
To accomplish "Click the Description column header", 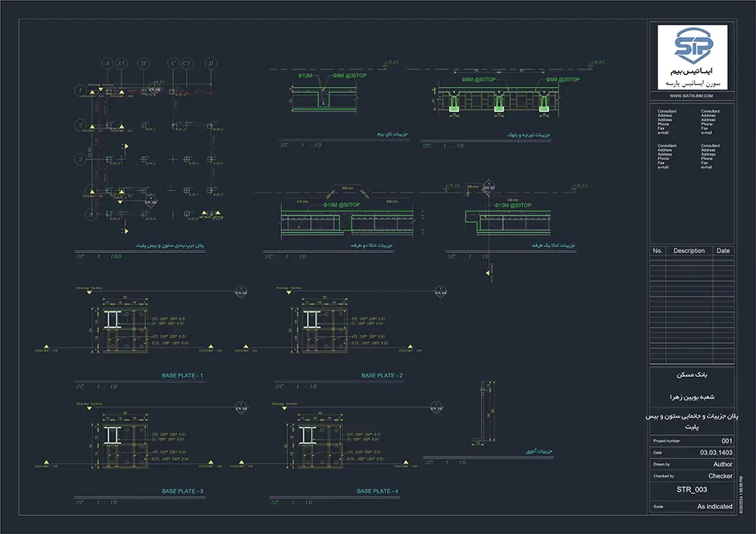I will tap(689, 251).
